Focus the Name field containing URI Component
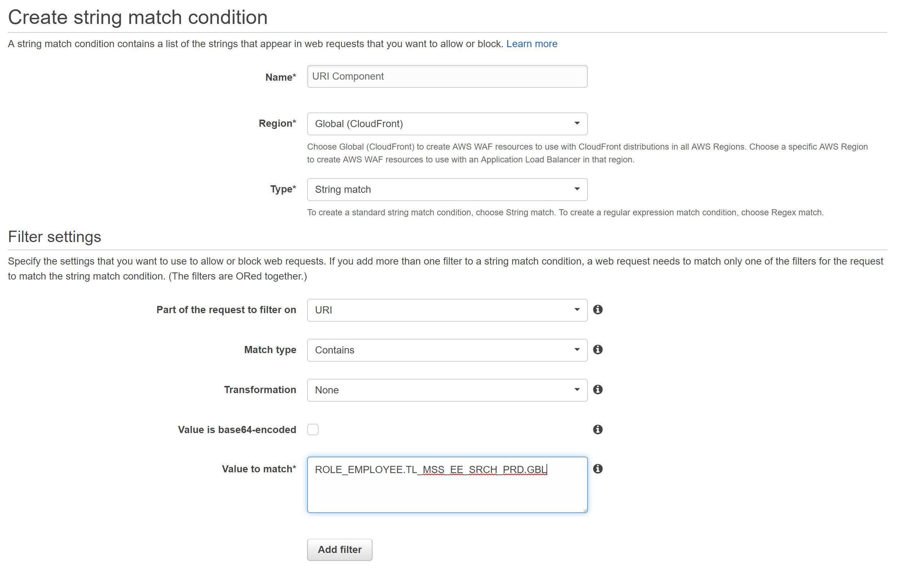This screenshot has height=573, width=924. click(447, 76)
